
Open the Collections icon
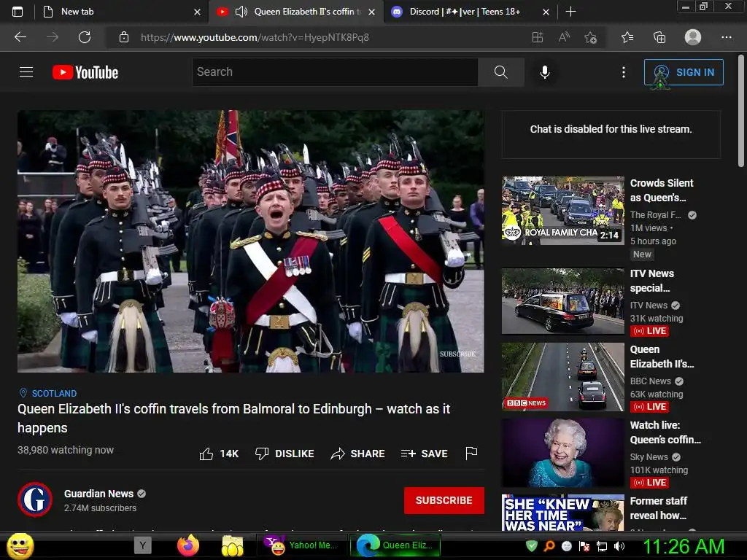(659, 37)
